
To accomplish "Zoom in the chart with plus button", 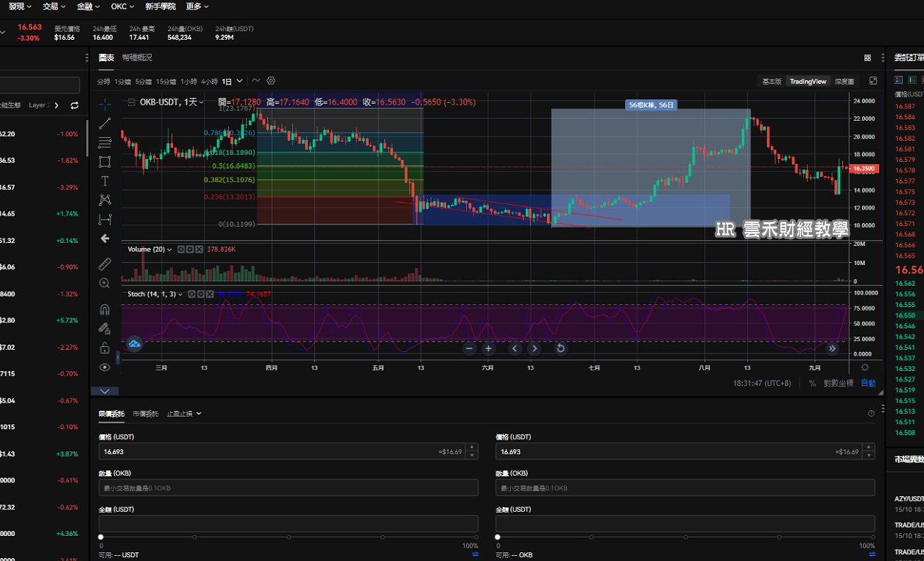I will click(488, 348).
